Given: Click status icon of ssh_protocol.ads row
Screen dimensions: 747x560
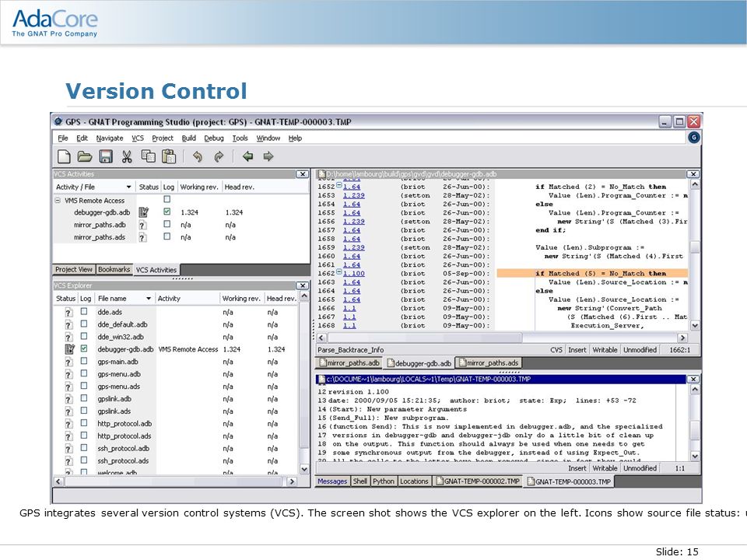Looking at the screenshot, I should 69,461.
